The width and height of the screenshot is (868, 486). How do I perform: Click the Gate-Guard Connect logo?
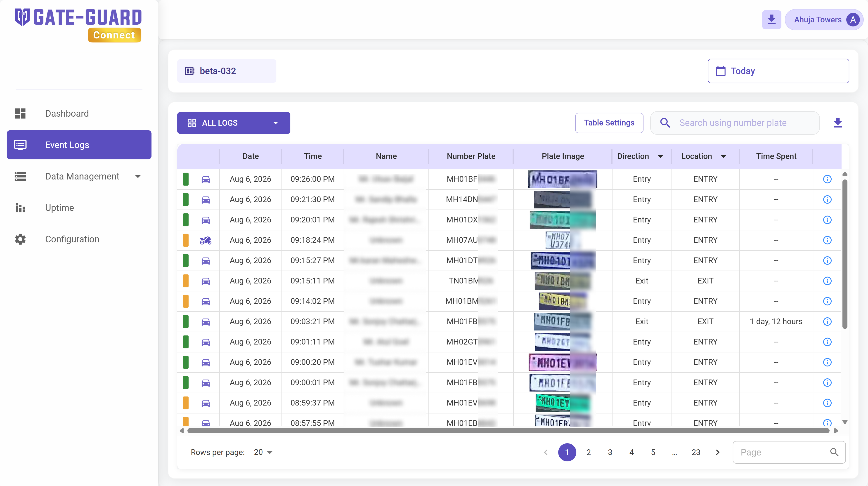(x=78, y=25)
